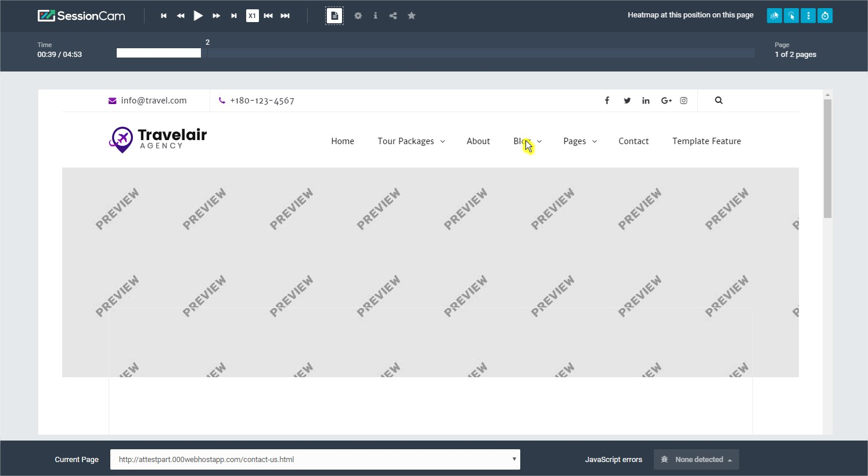Toggle the X1 playback speed

click(x=252, y=16)
